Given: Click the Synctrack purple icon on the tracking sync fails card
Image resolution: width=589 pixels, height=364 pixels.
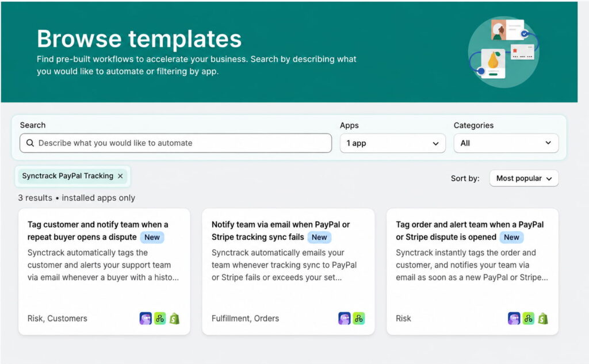Looking at the screenshot, I should coord(345,319).
